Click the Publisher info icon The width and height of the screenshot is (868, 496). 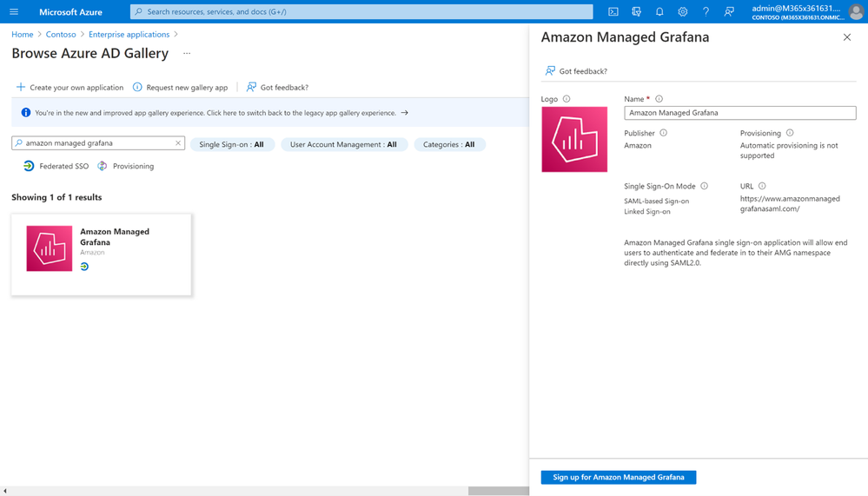click(x=663, y=133)
